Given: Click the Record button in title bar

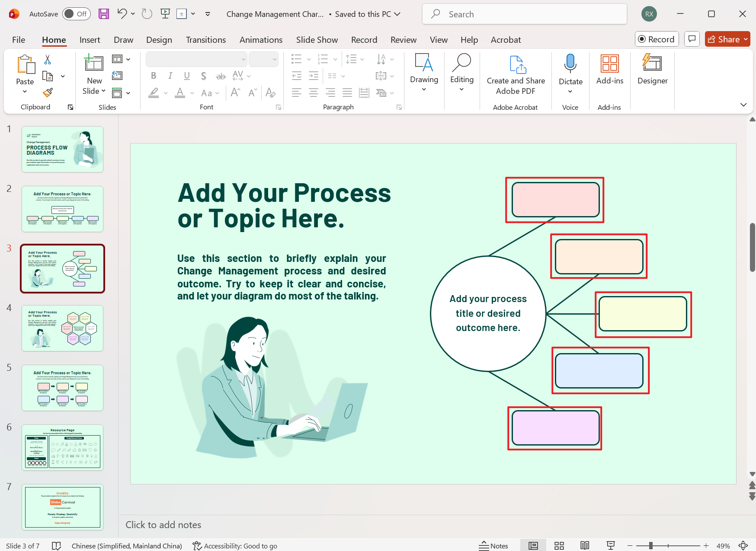Looking at the screenshot, I should click(x=657, y=39).
